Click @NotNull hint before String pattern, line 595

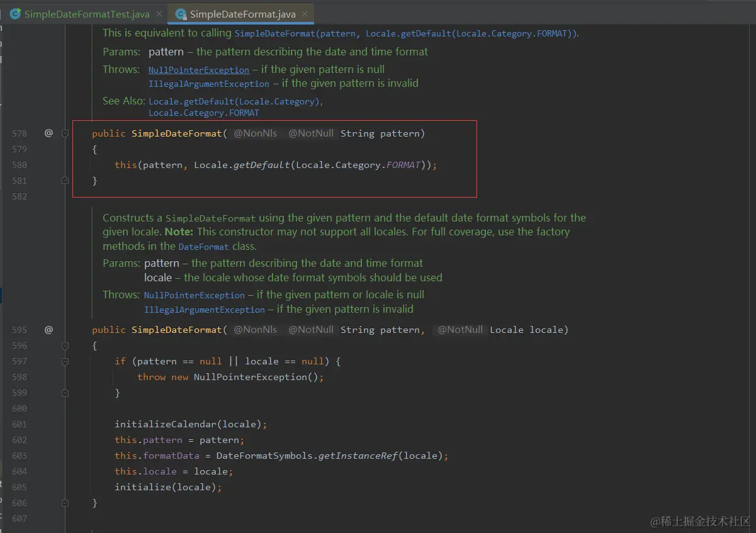(311, 330)
